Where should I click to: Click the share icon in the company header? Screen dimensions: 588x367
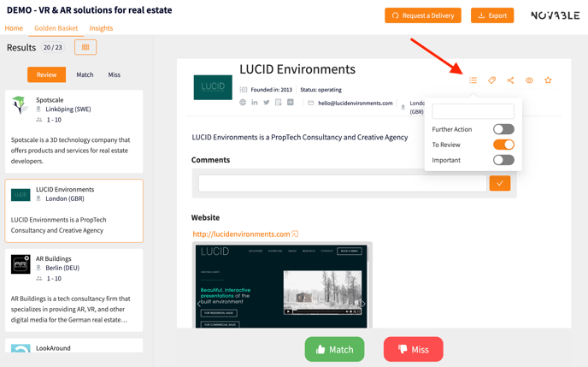point(510,80)
